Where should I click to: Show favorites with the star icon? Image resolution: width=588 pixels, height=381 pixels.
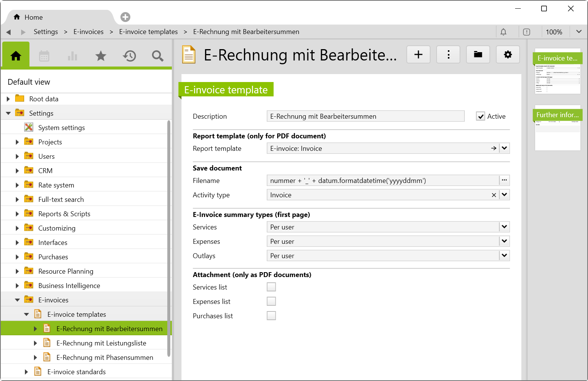[101, 56]
